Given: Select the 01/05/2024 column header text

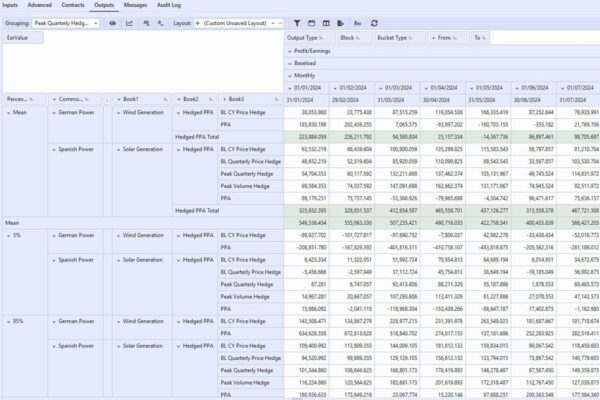Looking at the screenshot, I should pyautogui.click(x=489, y=88).
